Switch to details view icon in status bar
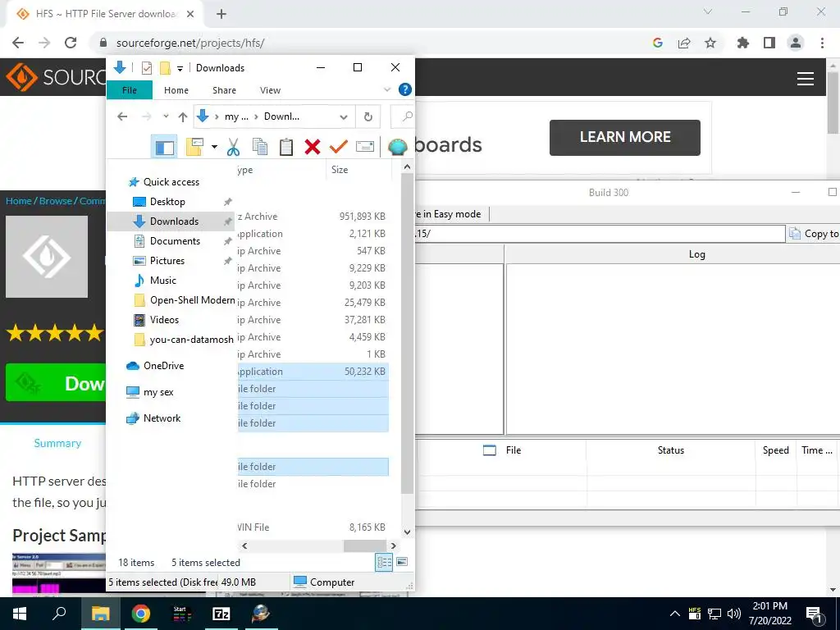 pyautogui.click(x=384, y=562)
